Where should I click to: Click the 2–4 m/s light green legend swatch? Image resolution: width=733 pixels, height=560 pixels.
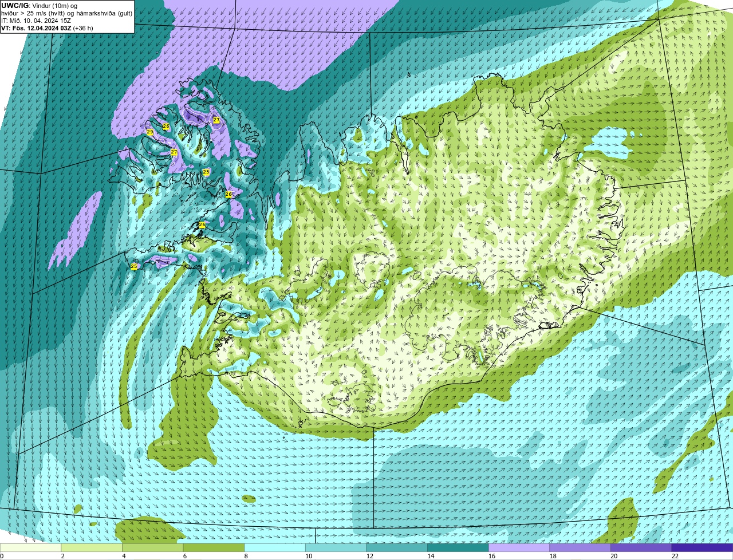click(92, 548)
